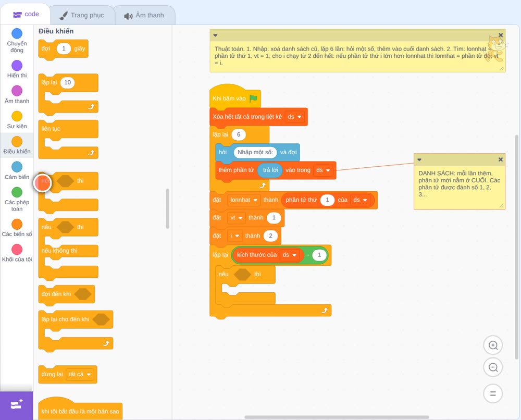Click the green flag on hat block

(254, 98)
